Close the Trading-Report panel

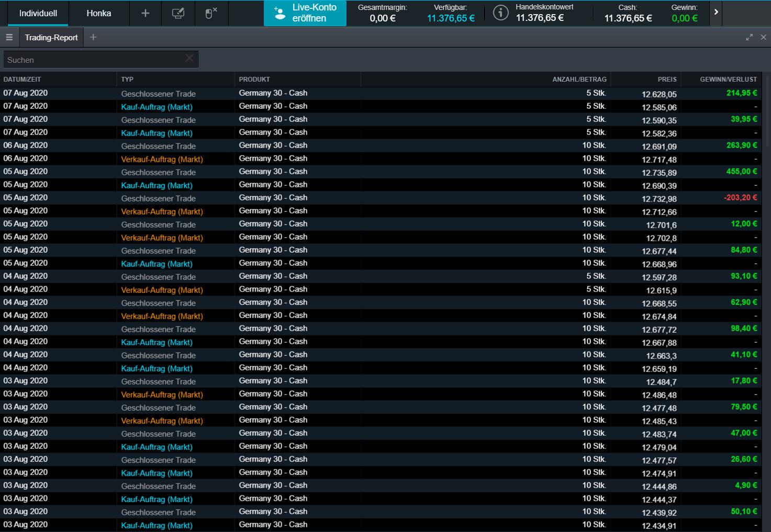pyautogui.click(x=763, y=37)
